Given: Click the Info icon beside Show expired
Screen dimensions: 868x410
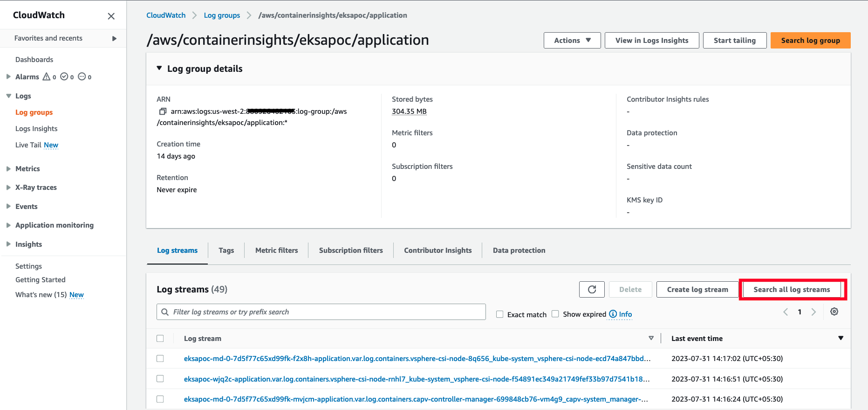Looking at the screenshot, I should click(613, 314).
